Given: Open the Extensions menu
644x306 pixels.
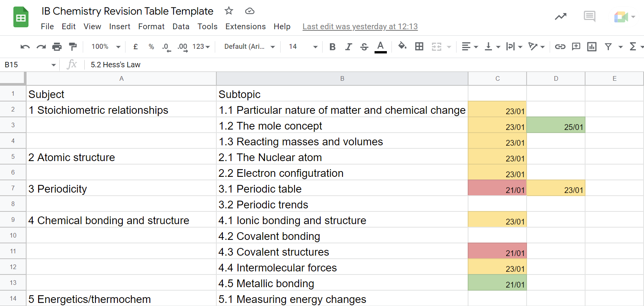Looking at the screenshot, I should tap(246, 27).
